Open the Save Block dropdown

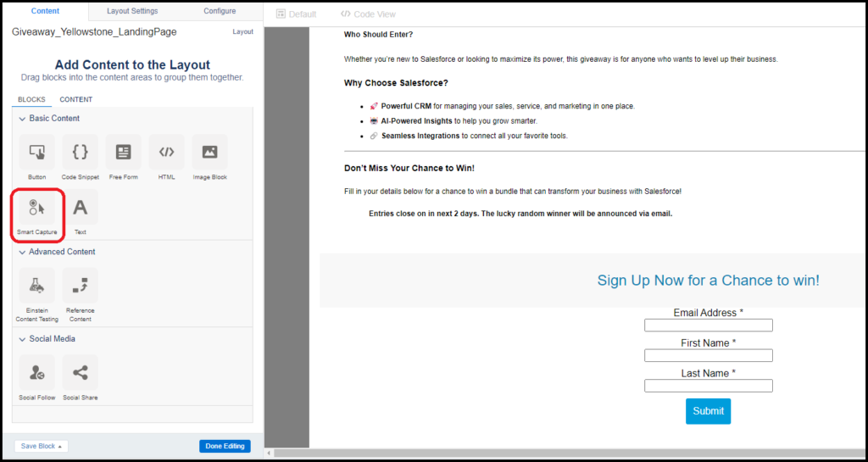pyautogui.click(x=41, y=446)
